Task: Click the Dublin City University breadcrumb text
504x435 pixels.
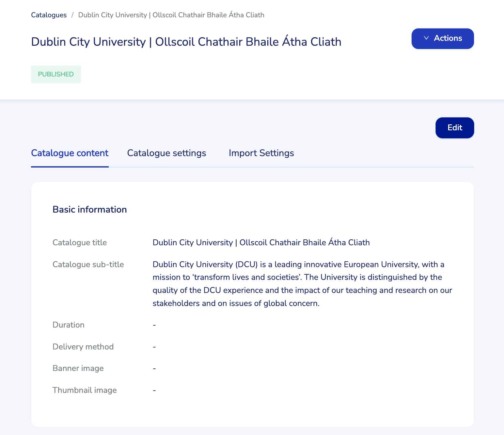Action: (x=171, y=15)
